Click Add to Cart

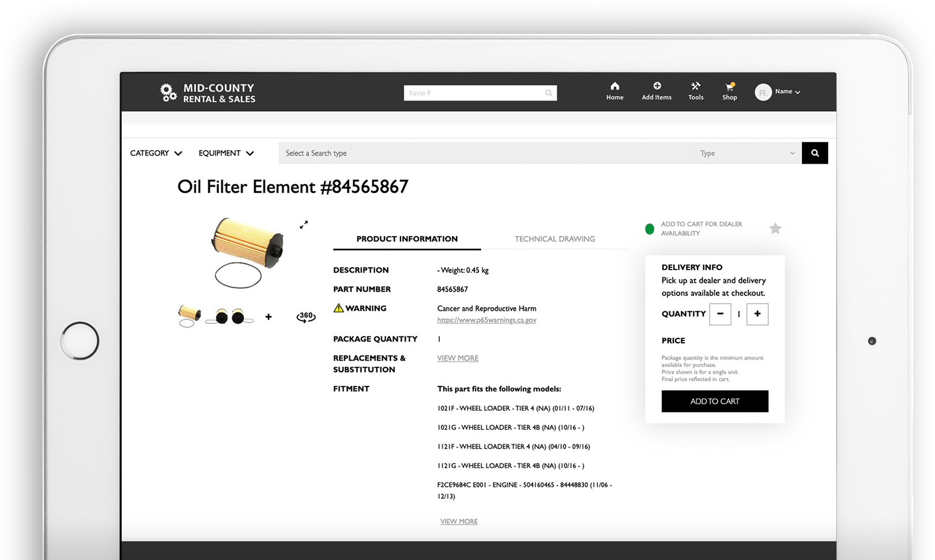(715, 401)
